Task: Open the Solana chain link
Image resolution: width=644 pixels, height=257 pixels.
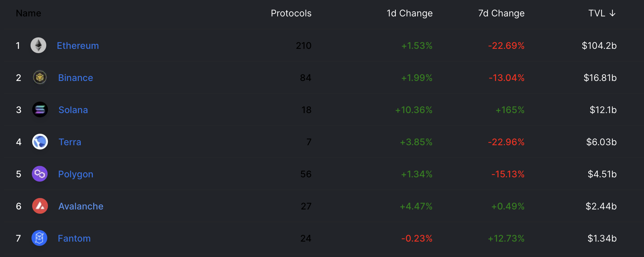Action: [73, 110]
